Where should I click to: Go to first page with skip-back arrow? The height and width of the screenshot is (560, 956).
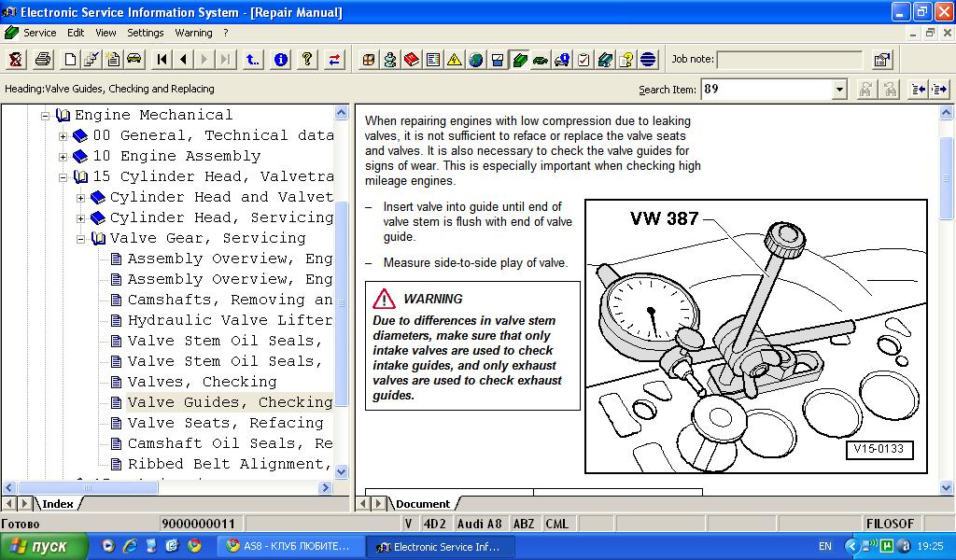162,60
